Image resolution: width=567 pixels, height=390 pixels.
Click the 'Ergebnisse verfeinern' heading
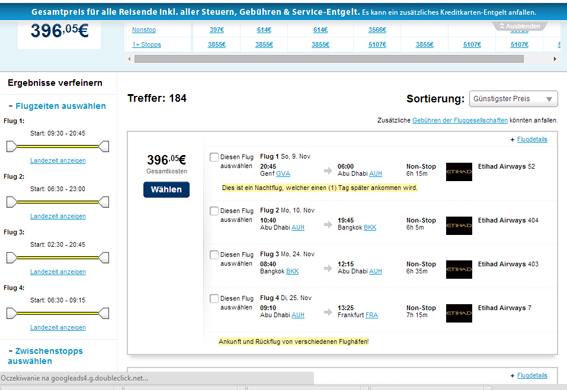[x=55, y=83]
